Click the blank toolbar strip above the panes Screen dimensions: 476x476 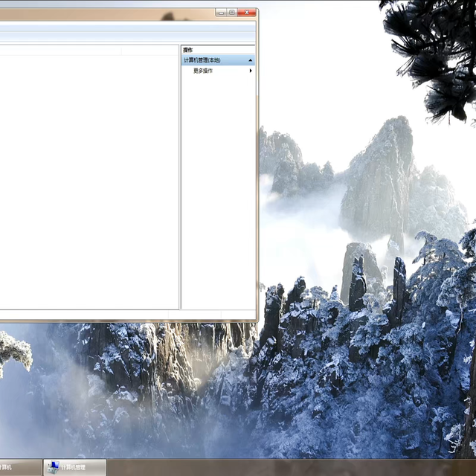click(112, 36)
